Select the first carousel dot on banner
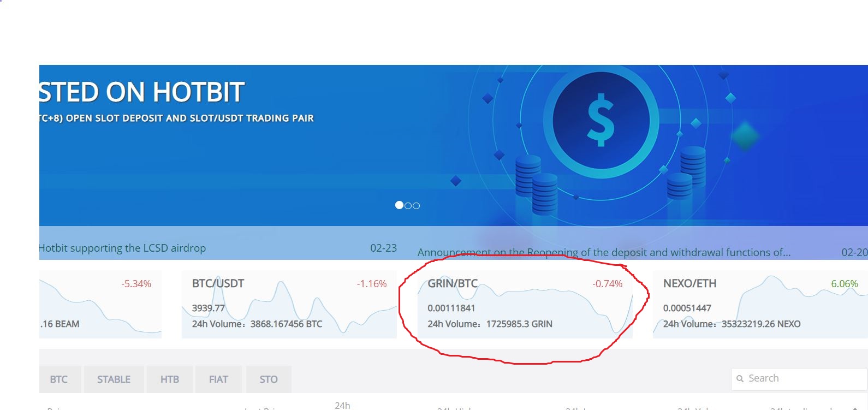Screen dimensions: 868x410 click(x=399, y=205)
